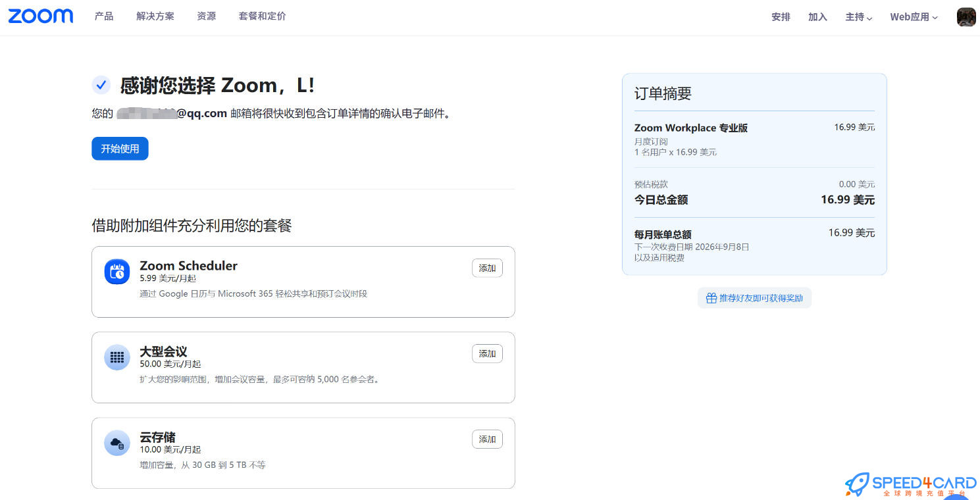Click the 大型会议 grid icon

coord(117,357)
